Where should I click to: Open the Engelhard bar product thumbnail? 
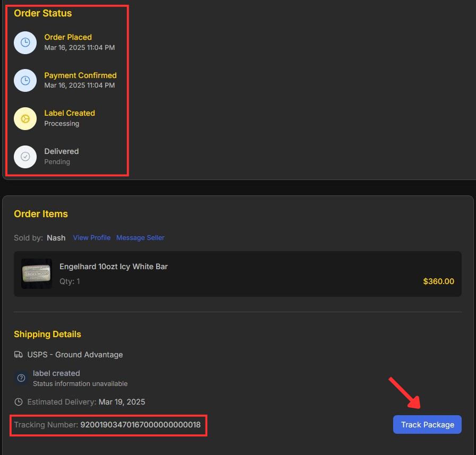click(x=37, y=273)
